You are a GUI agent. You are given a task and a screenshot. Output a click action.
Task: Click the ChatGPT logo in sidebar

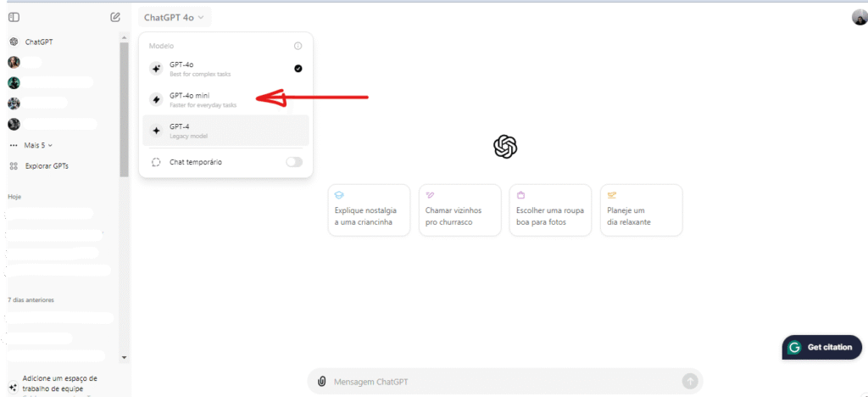(14, 42)
